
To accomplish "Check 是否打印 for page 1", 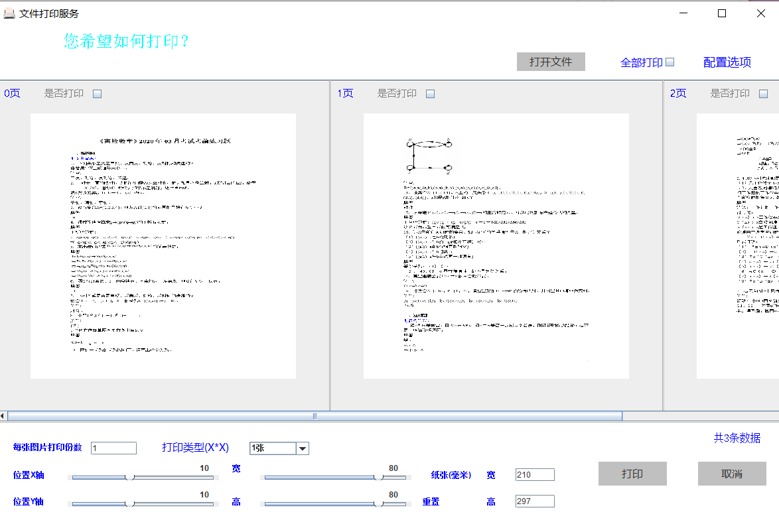I will [x=430, y=94].
